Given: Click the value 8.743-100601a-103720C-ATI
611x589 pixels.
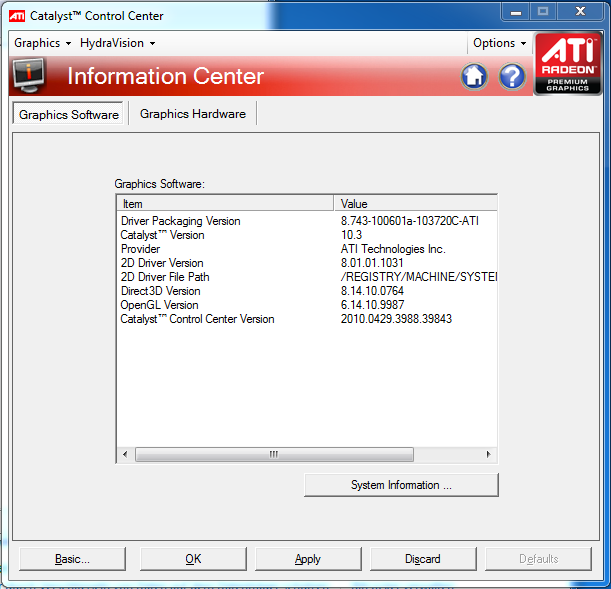Looking at the screenshot, I should pos(410,221).
